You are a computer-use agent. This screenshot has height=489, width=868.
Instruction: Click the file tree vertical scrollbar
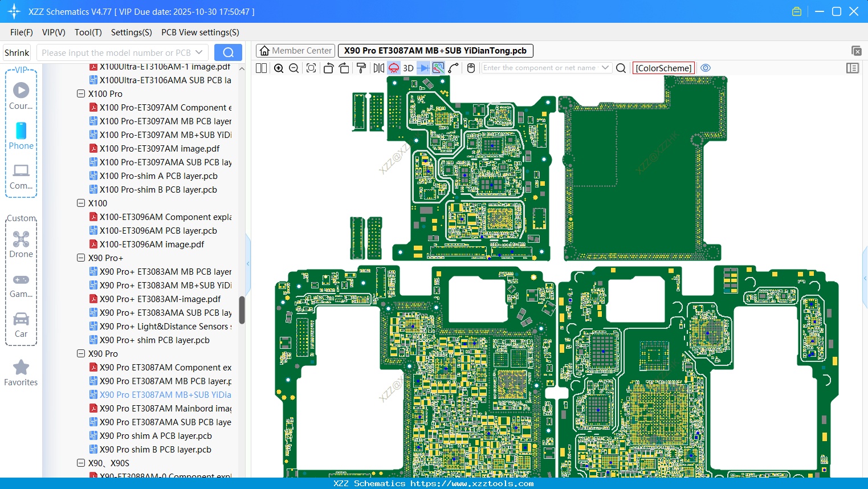(242, 310)
